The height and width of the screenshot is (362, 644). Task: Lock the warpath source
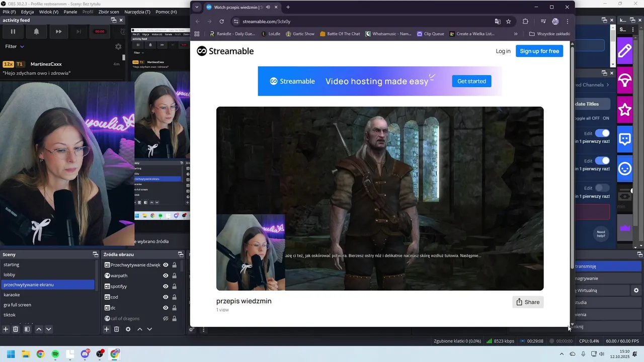click(x=174, y=276)
